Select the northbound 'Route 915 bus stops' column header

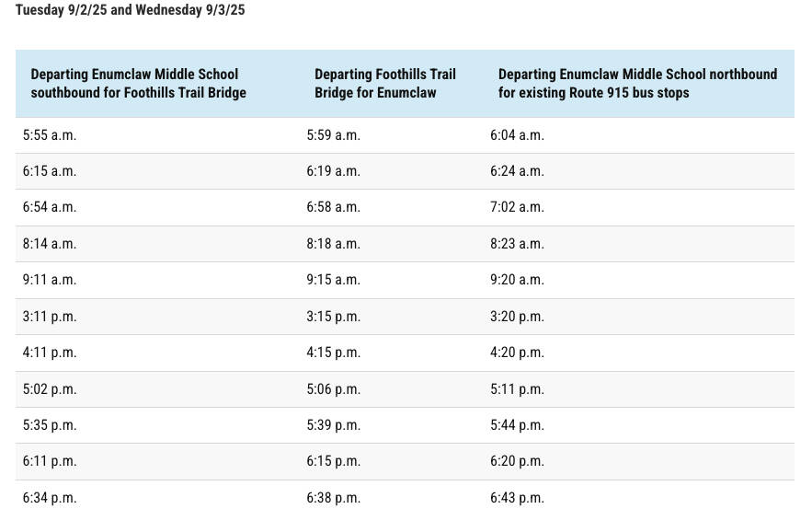point(637,83)
